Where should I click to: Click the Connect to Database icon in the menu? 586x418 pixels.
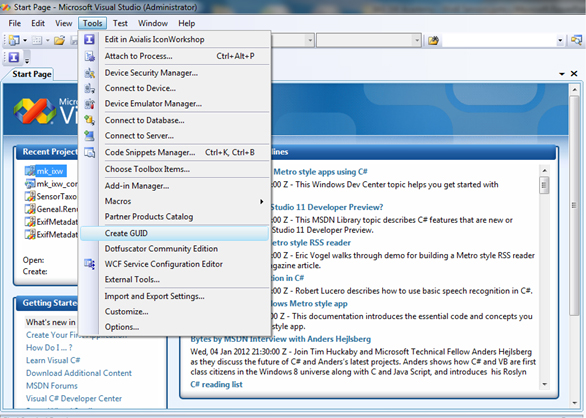90,120
